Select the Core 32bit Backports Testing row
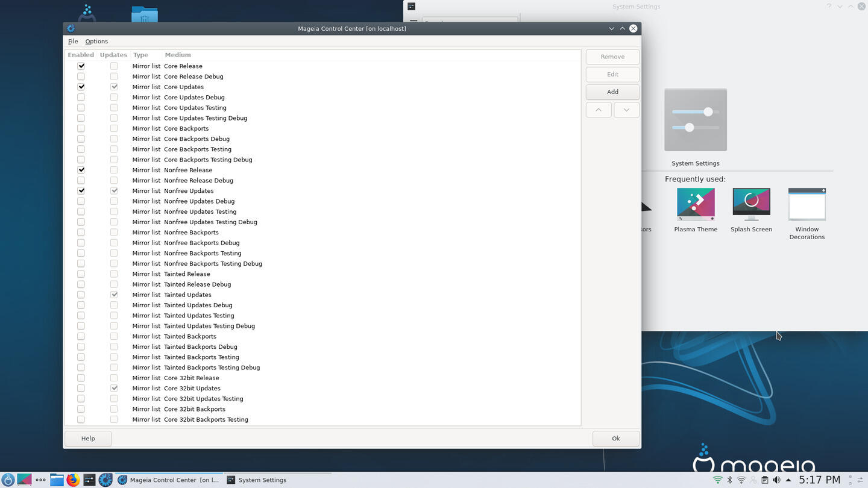Image resolution: width=868 pixels, height=488 pixels. click(x=322, y=419)
